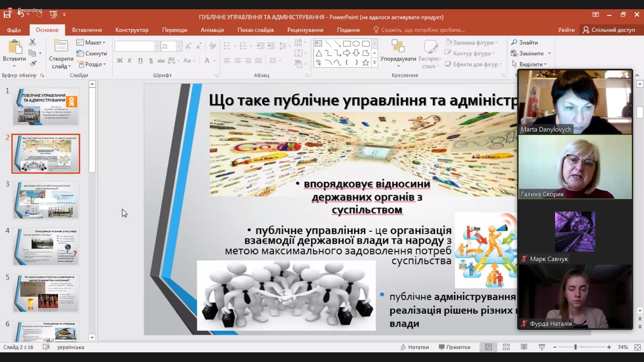
Task: Toggle text shadow S formatting
Action: click(x=151, y=61)
